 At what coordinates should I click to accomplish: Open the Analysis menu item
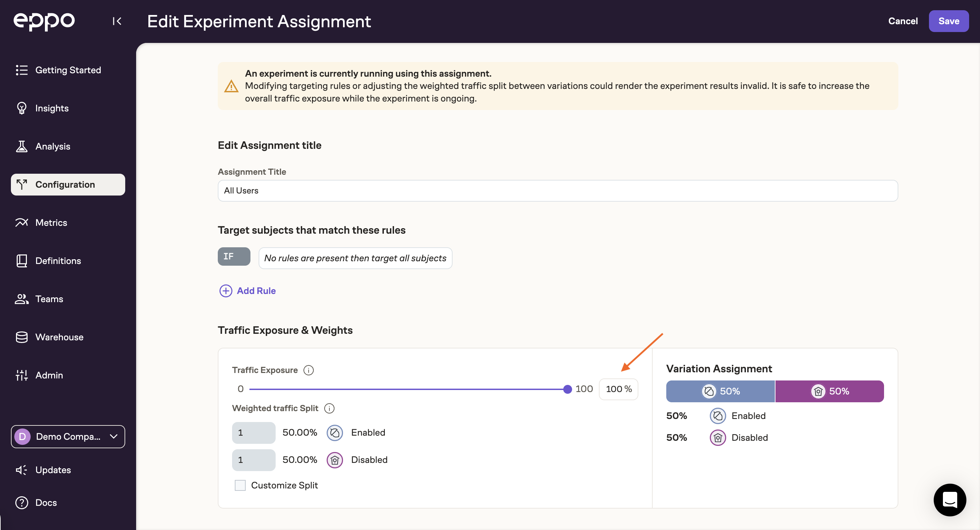tap(52, 146)
